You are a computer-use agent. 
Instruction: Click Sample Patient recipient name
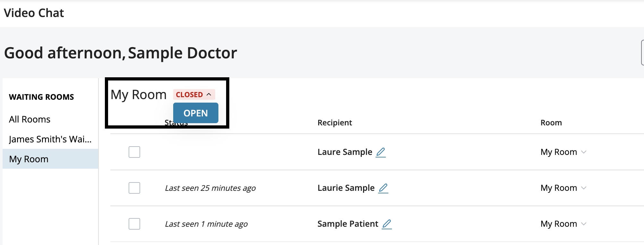[x=348, y=224]
